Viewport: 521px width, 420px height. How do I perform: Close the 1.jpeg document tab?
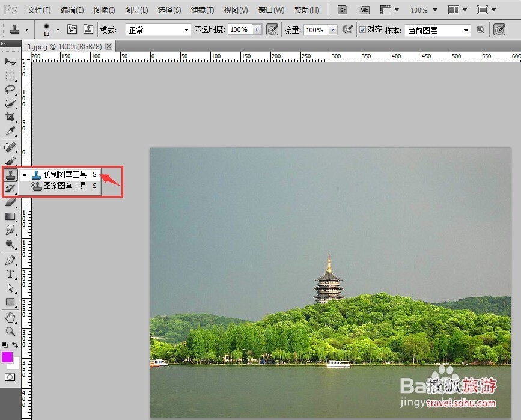109,46
